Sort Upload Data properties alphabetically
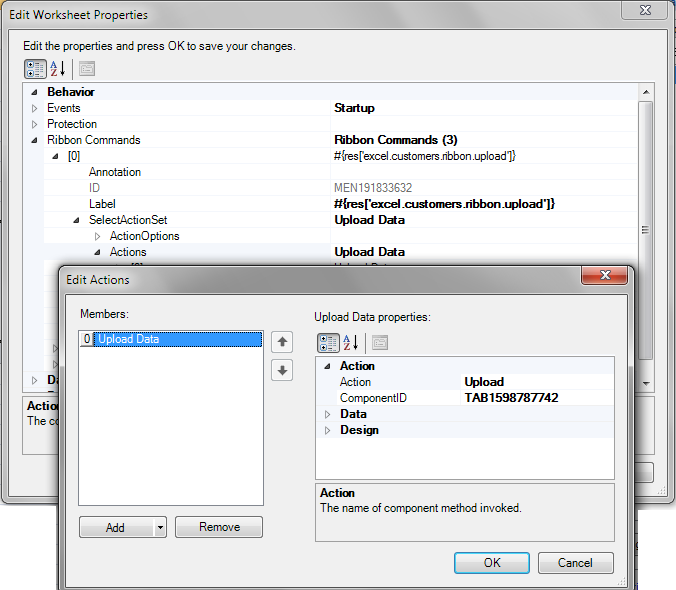This screenshot has height=590, width=676. tap(351, 343)
